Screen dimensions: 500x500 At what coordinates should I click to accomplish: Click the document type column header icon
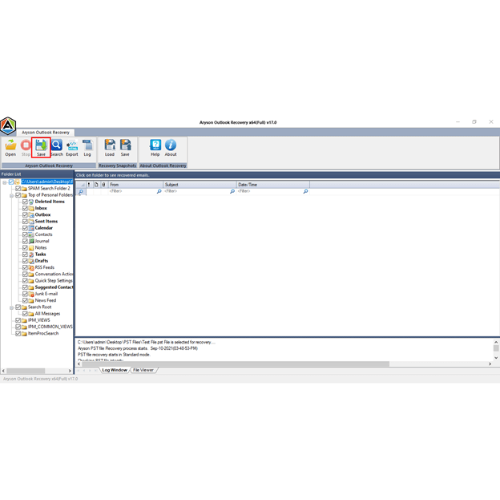tap(96, 184)
